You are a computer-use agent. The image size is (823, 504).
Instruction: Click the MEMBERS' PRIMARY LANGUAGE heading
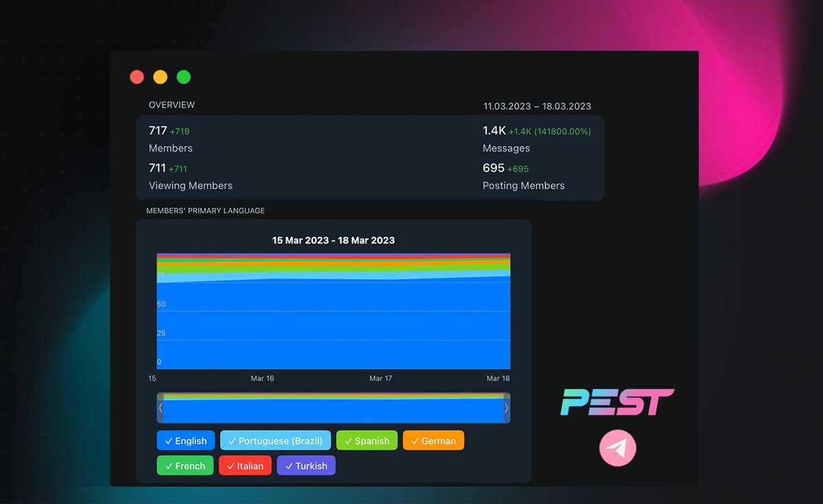pos(205,211)
